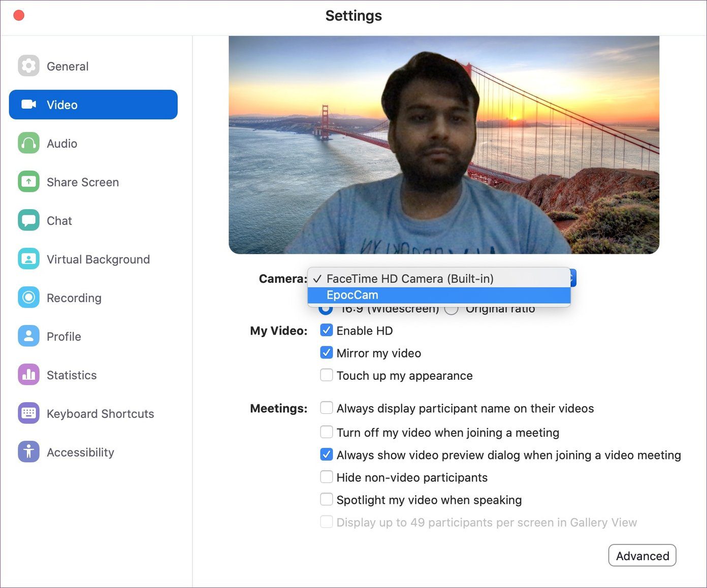Select the Recording icon

(x=28, y=298)
